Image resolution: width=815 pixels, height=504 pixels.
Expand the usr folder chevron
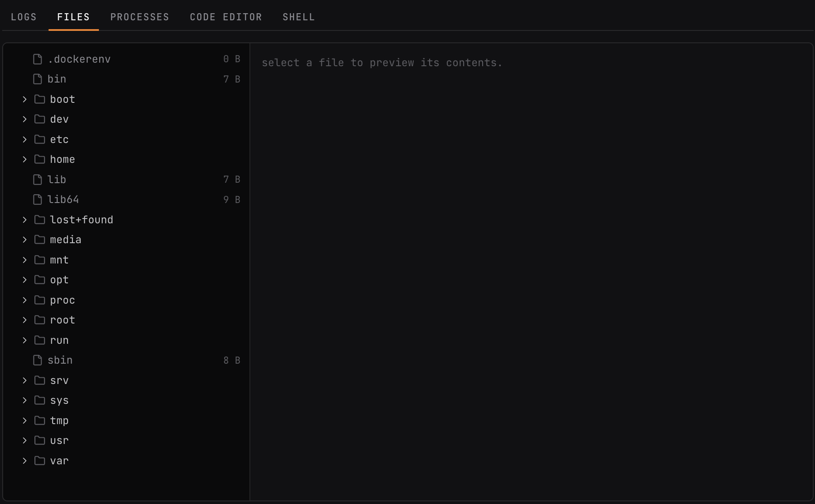tap(25, 440)
